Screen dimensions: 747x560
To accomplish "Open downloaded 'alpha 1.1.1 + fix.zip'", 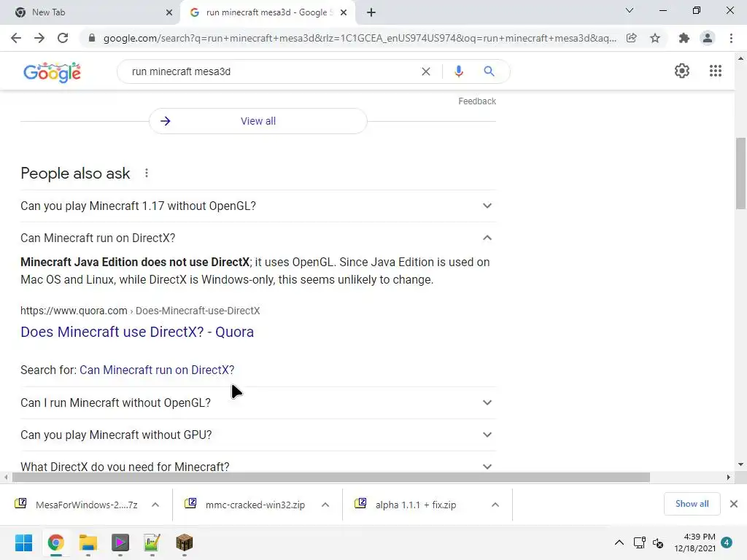I will (405, 505).
